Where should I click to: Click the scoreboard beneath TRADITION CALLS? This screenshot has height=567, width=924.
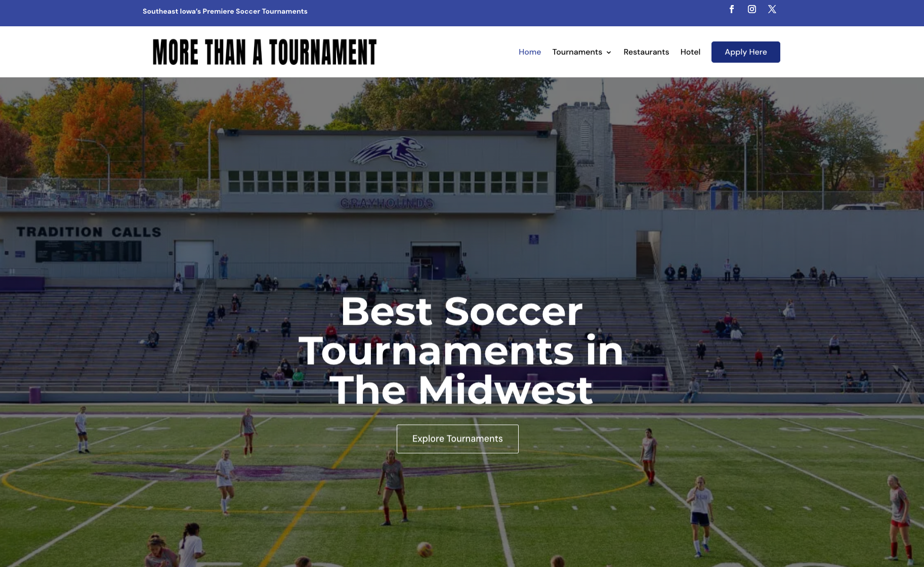89,251
